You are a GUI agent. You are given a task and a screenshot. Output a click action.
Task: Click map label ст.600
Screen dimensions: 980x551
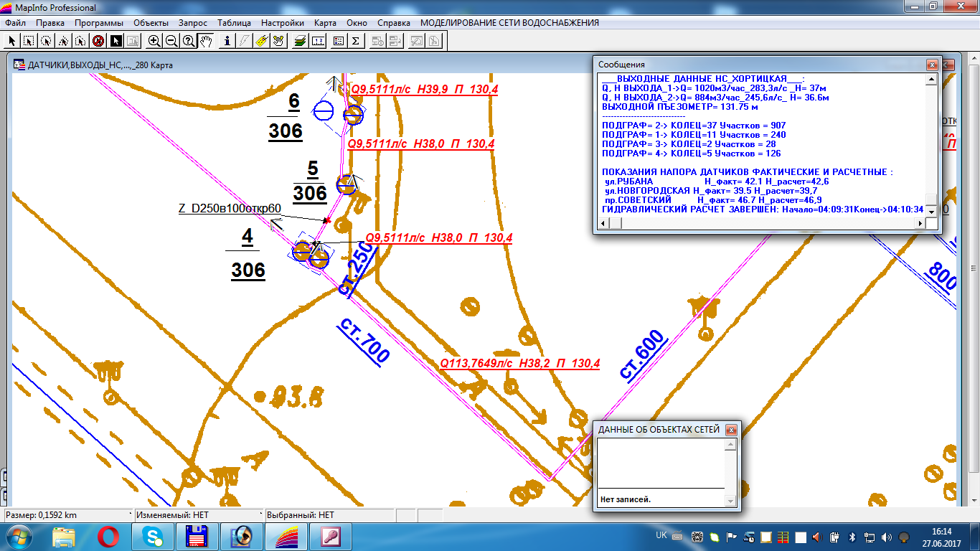click(643, 355)
